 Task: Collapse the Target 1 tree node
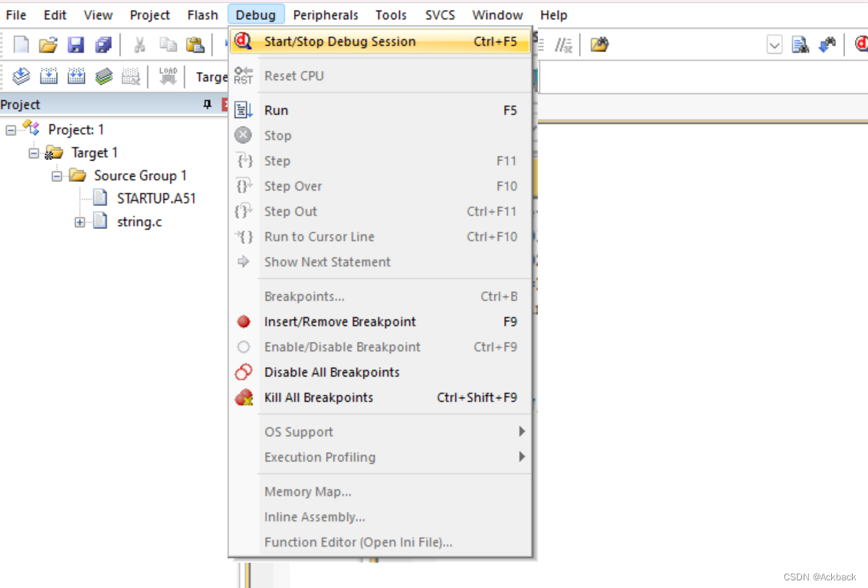pyautogui.click(x=34, y=152)
